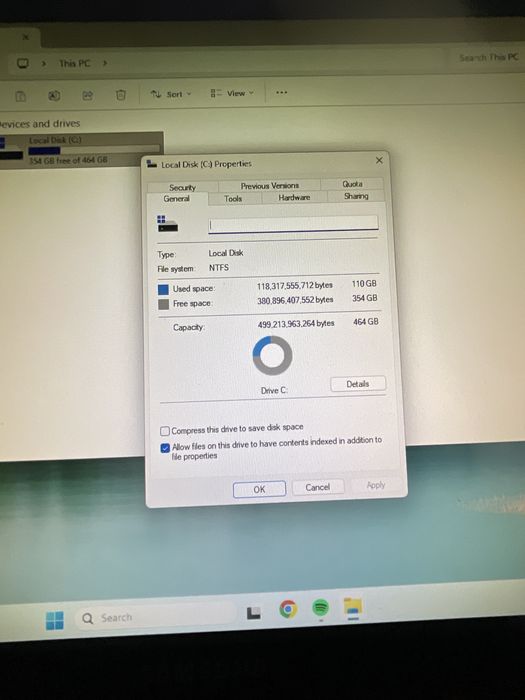
Task: Expand the chevron before This PC breadcrumb
Action: click(x=44, y=63)
